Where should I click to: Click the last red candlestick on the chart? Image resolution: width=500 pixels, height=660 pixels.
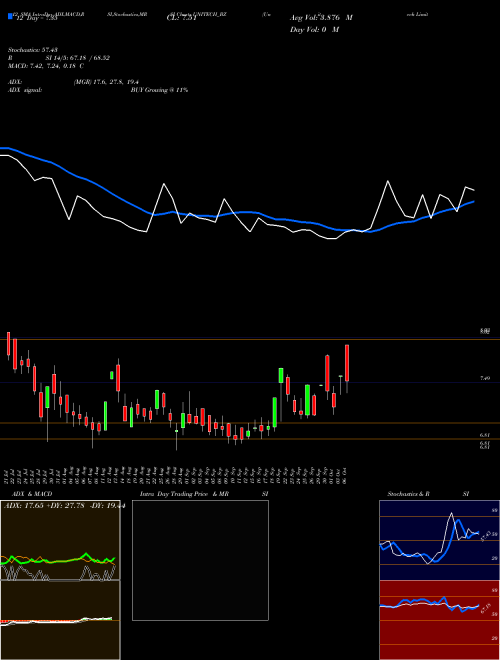347,363
